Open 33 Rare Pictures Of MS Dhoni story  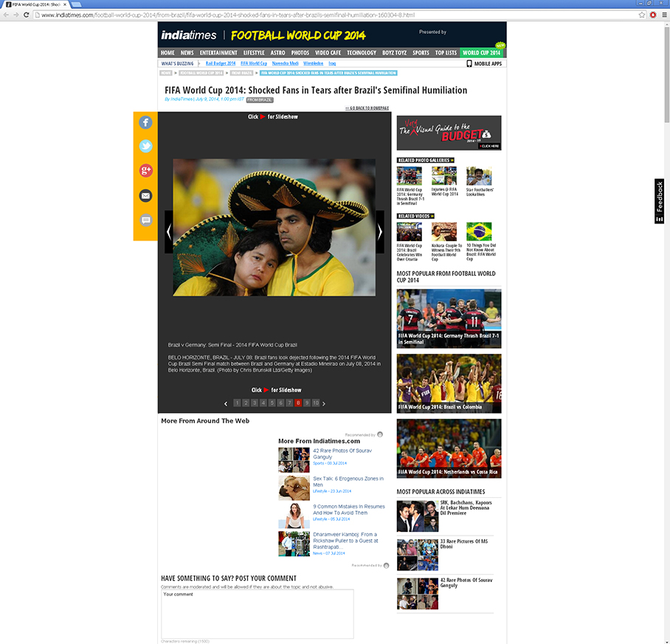click(x=464, y=544)
